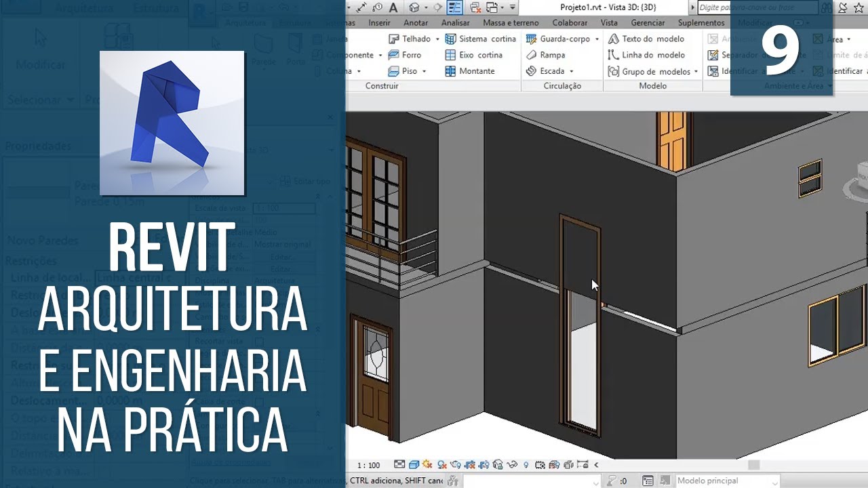Screen dimensions: 868x488
Task: Select the Rampa tool icon
Action: (x=531, y=56)
